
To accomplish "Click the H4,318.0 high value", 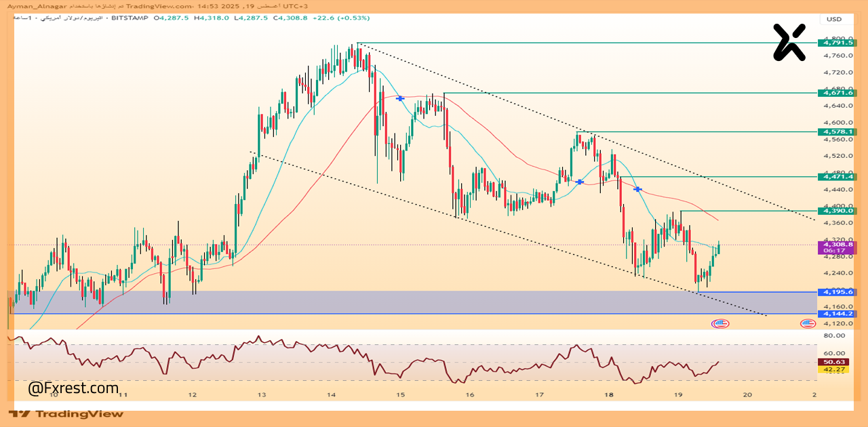I will pyautogui.click(x=212, y=18).
